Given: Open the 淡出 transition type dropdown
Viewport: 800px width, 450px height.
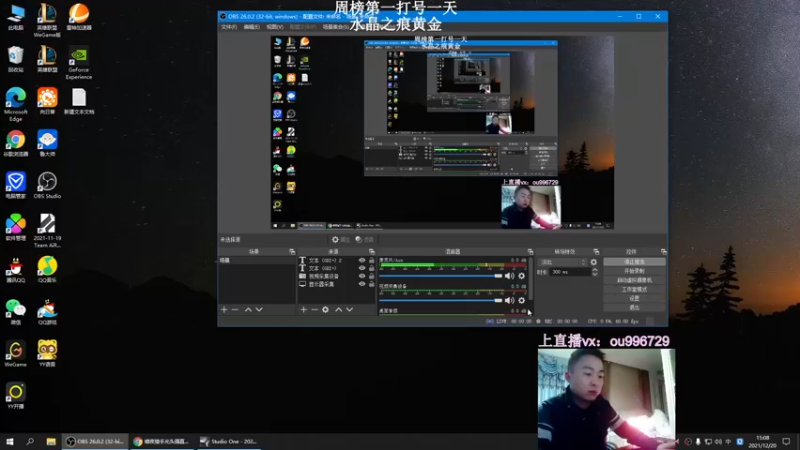Looking at the screenshot, I should pos(563,262).
